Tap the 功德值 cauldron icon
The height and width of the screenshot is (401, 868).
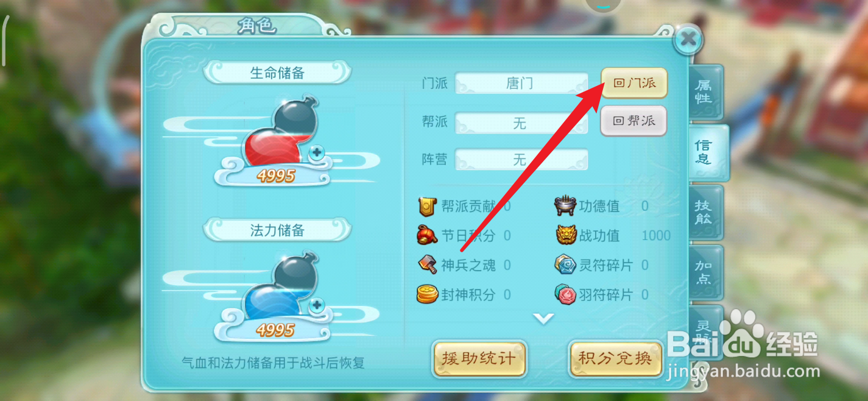(x=565, y=206)
